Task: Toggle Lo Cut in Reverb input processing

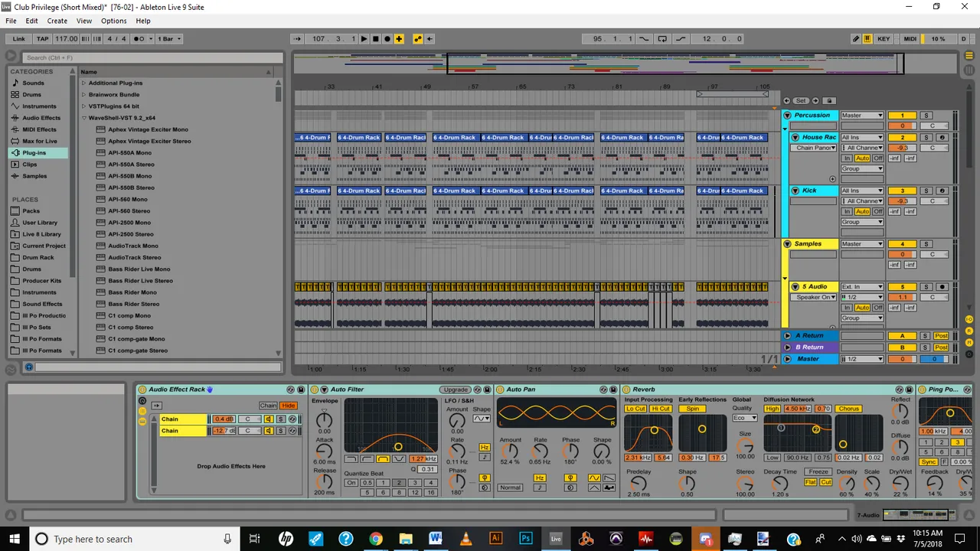Action: (635, 409)
